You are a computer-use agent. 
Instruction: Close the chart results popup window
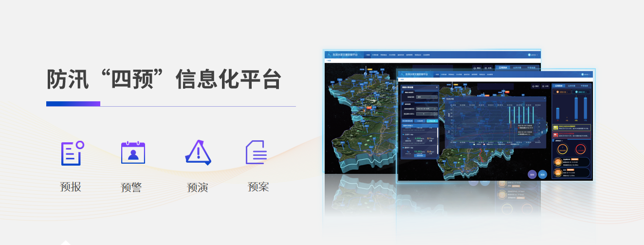click(544, 98)
